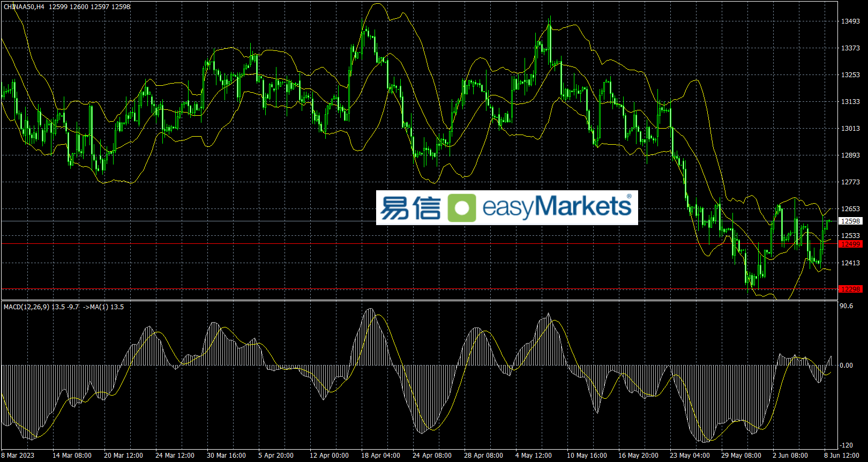This screenshot has width=868, height=462.
Task: Click the 90.6 MACD scale value
Action: pos(847,306)
